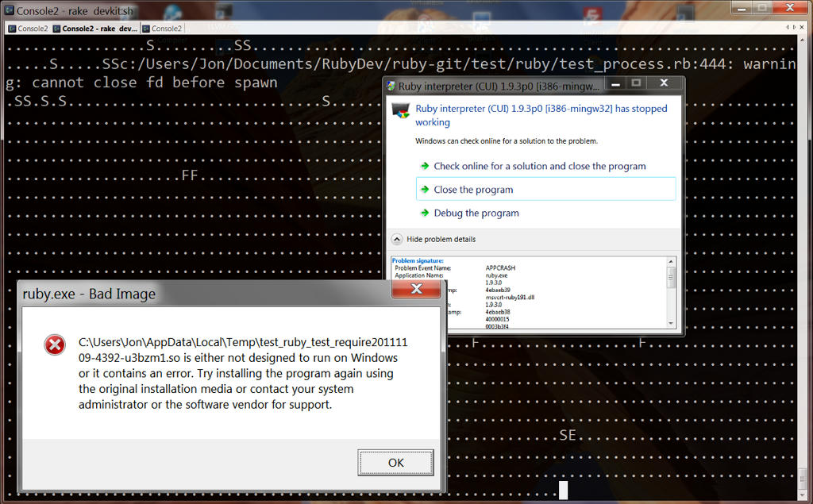Viewport: 813px width, 504px height.
Task: Close the current Console2 tab
Action: [802, 28]
